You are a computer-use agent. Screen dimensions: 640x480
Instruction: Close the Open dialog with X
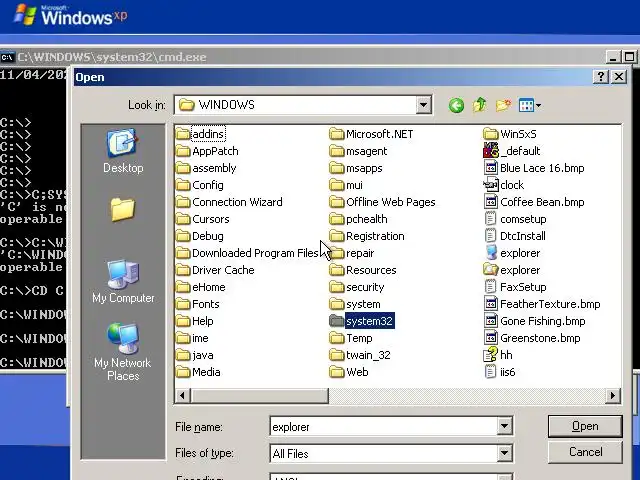[x=619, y=76]
